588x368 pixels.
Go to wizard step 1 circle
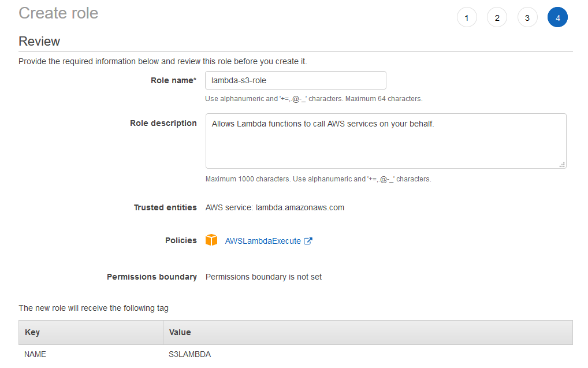pyautogui.click(x=467, y=17)
